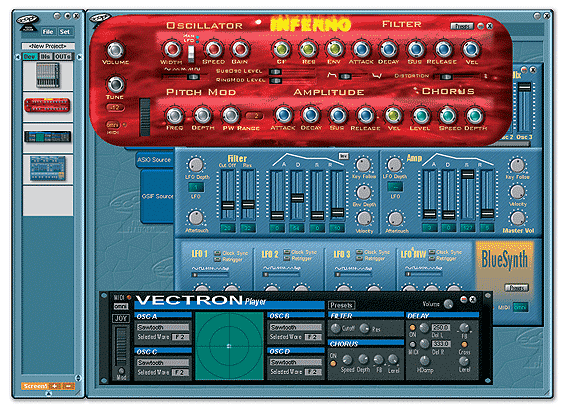This screenshot has width=567, height=413.
Task: Click the Inferno Volume knob
Action: point(115,50)
